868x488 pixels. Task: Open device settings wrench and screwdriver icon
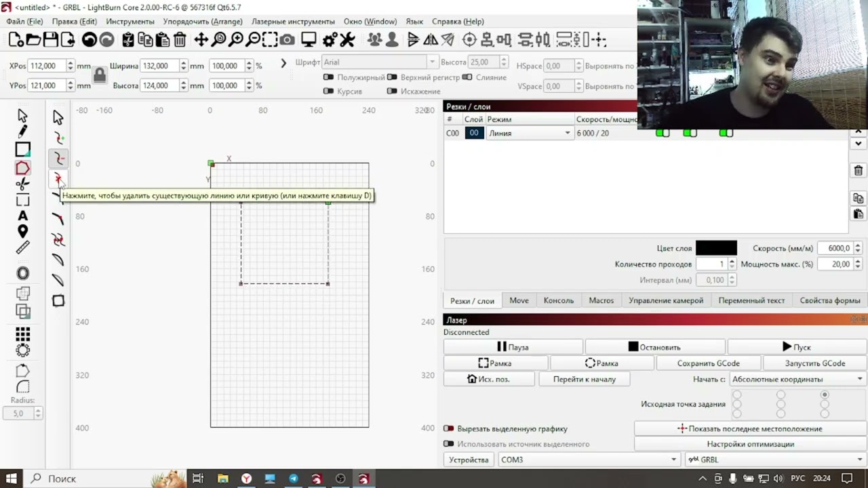point(347,40)
